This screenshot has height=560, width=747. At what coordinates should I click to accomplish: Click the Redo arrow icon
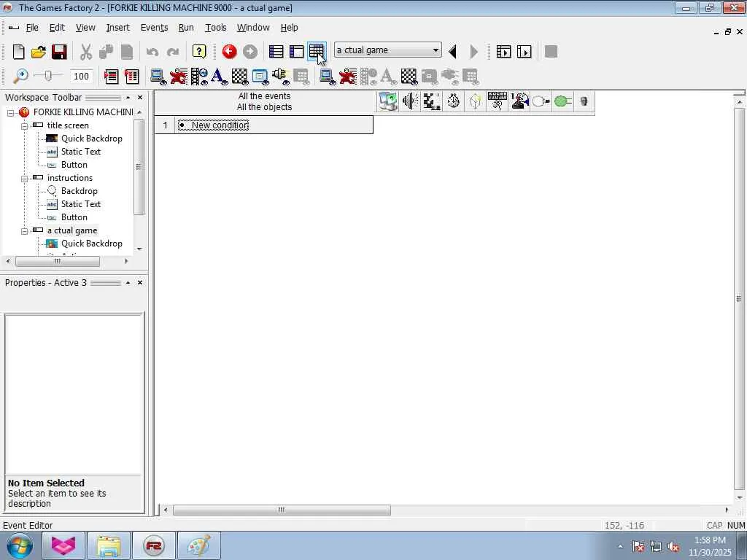click(x=172, y=52)
